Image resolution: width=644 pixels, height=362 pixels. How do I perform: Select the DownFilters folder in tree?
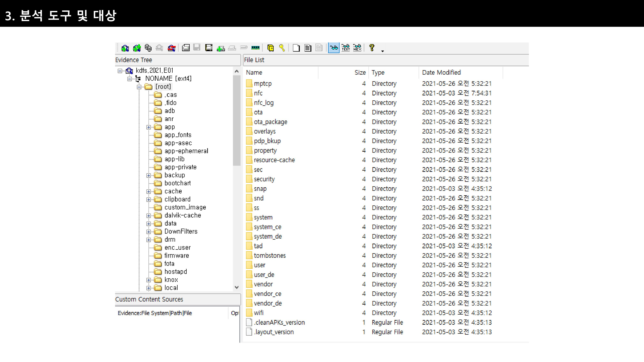coord(181,232)
